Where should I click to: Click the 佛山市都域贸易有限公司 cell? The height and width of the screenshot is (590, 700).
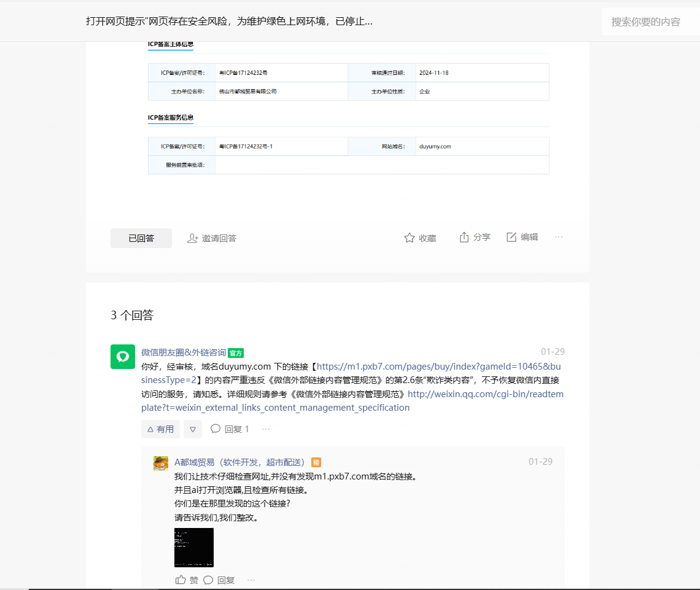point(281,91)
